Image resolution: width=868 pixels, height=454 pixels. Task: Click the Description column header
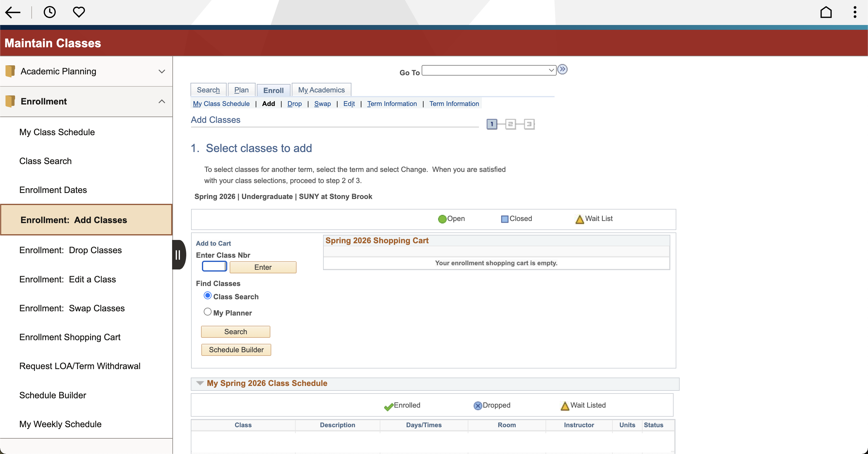(x=337, y=425)
